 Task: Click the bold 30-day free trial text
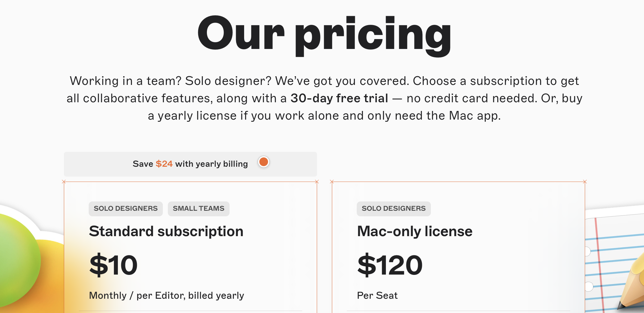point(339,98)
